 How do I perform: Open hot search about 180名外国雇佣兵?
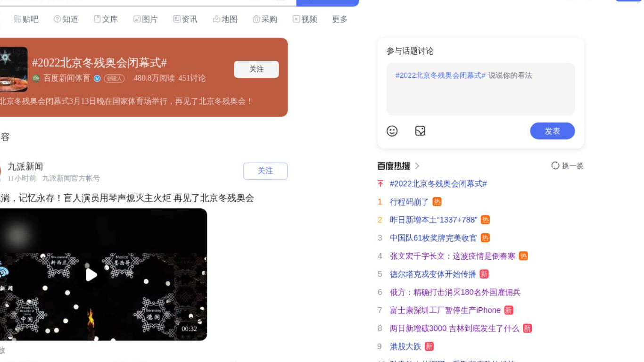[455, 292]
